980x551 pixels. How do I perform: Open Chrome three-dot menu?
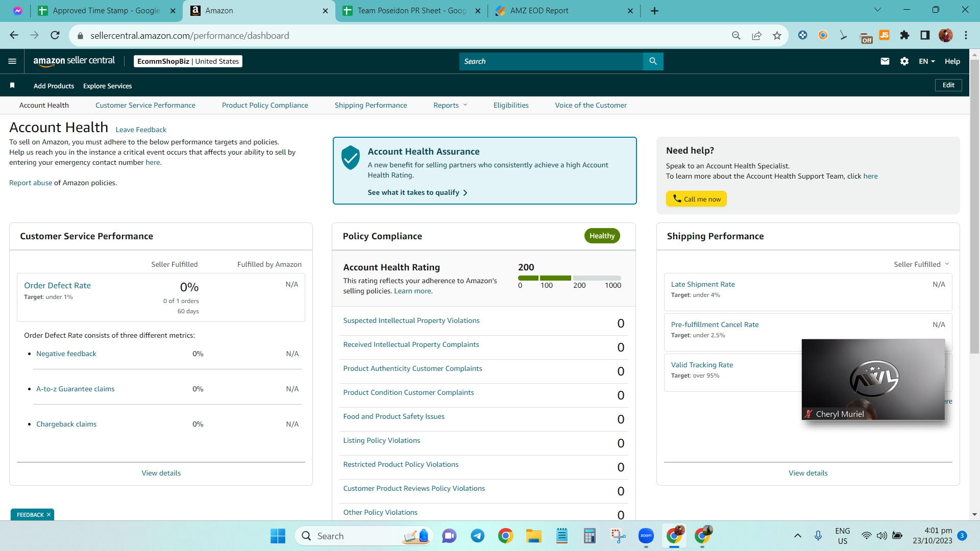coord(966,35)
